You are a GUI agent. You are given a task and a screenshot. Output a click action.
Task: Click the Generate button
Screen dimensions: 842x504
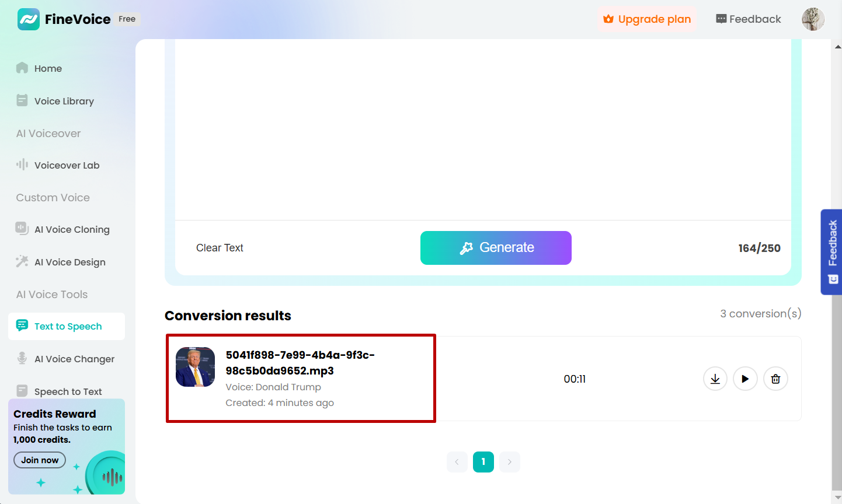click(496, 248)
